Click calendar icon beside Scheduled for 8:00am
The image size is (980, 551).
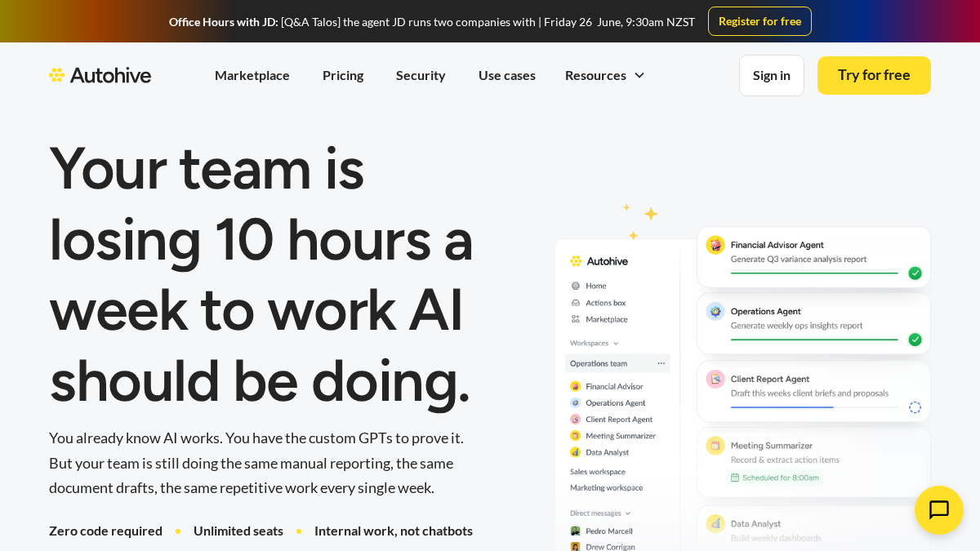(736, 478)
